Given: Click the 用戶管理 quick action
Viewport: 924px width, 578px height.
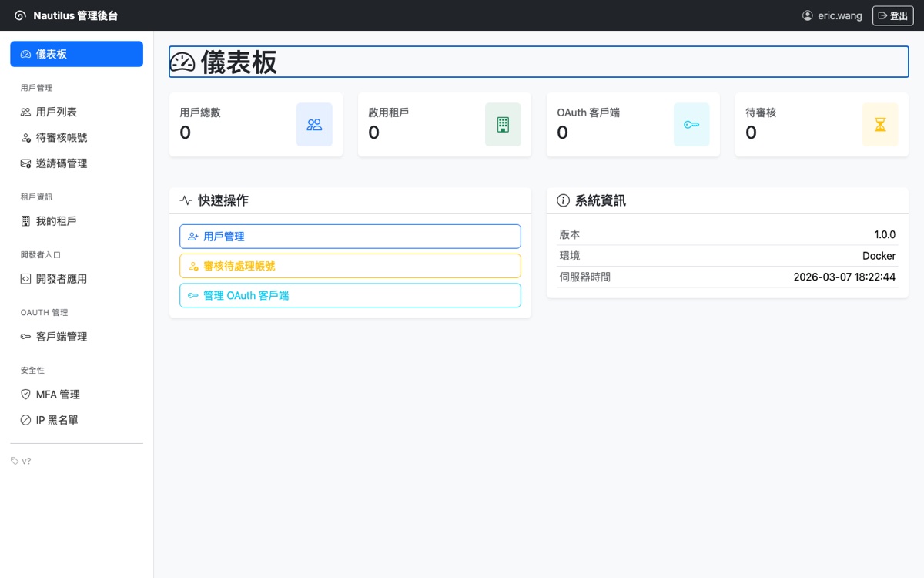Looking at the screenshot, I should pyautogui.click(x=350, y=236).
